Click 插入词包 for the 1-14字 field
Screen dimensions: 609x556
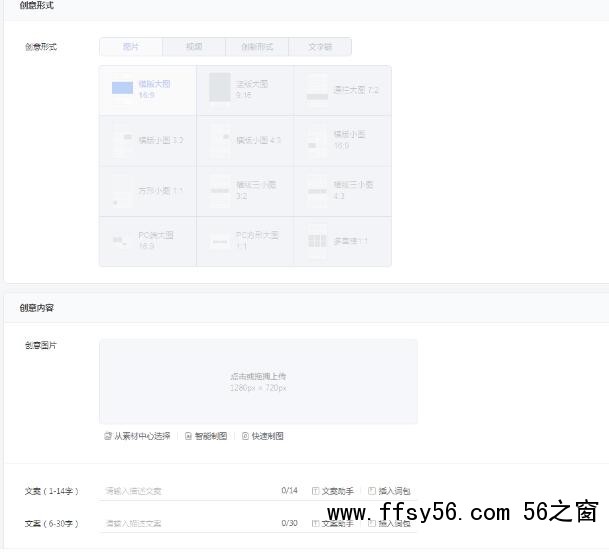tap(389, 491)
